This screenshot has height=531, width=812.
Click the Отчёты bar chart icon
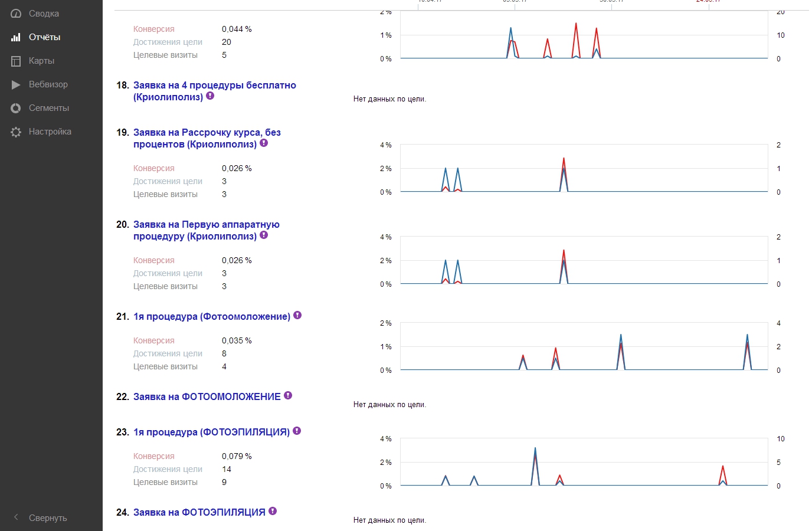point(16,37)
